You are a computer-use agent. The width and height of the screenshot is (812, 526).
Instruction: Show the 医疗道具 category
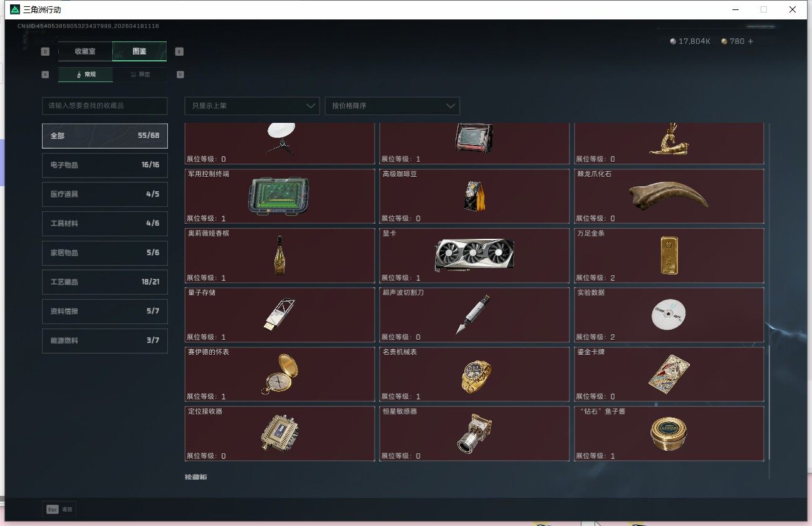(105, 194)
